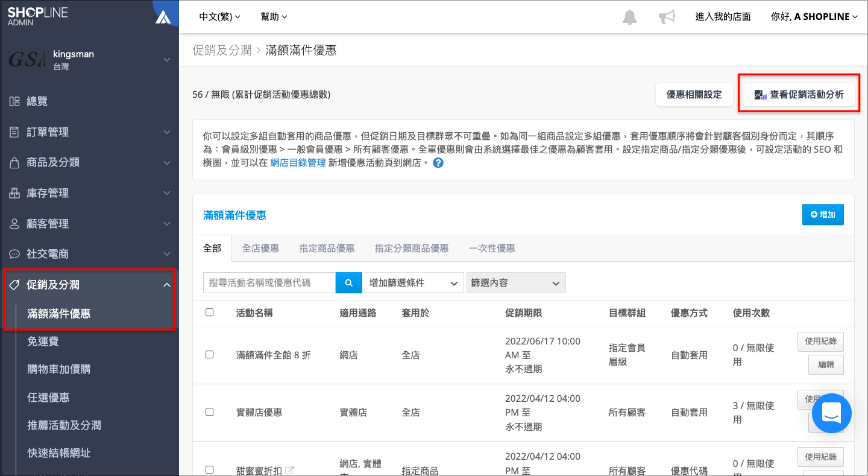Image resolution: width=868 pixels, height=476 pixels.
Task: Click the SHOPLINE Admin logo
Action: point(37,16)
